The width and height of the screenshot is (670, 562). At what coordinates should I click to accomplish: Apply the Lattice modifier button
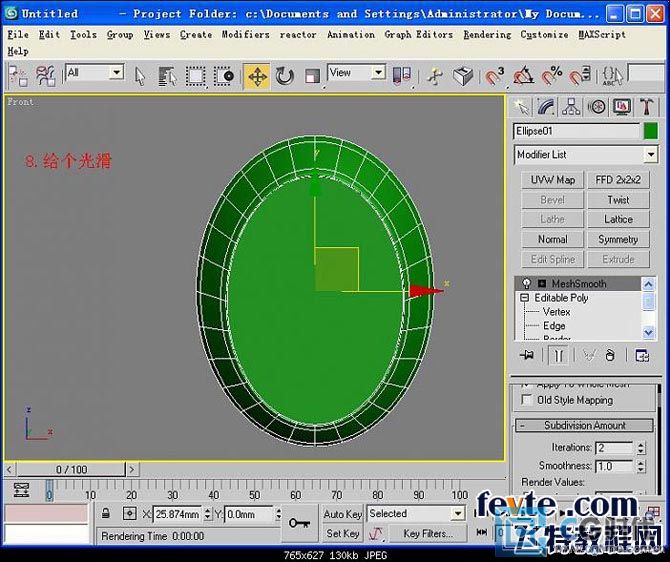coord(618,219)
